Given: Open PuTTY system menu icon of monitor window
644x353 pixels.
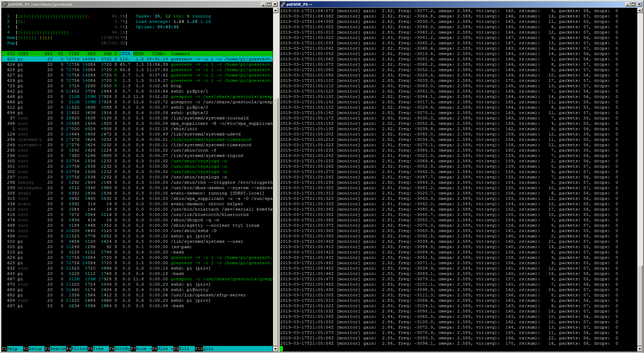Looking at the screenshot, I should click(283, 4).
